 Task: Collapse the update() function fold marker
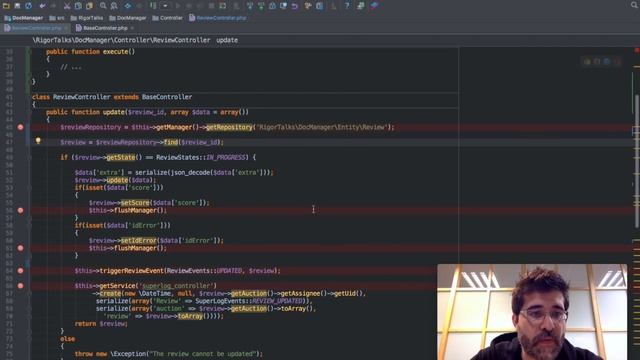coord(28,112)
